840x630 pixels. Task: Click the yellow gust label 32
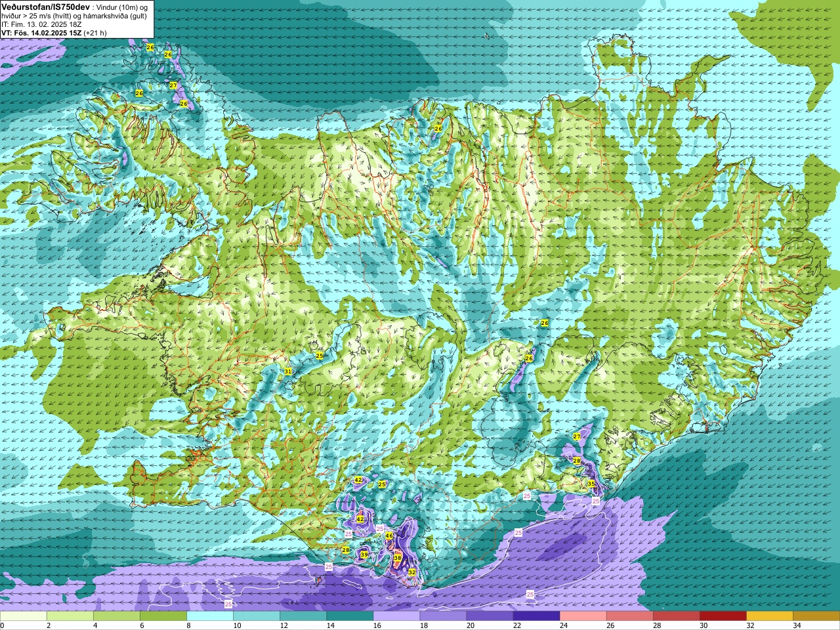[x=411, y=572]
